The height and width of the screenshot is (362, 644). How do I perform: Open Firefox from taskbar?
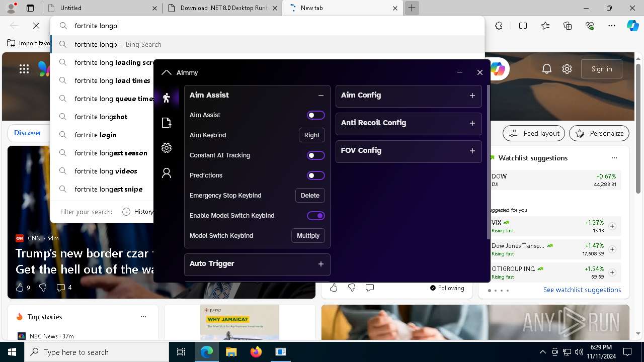point(256,352)
